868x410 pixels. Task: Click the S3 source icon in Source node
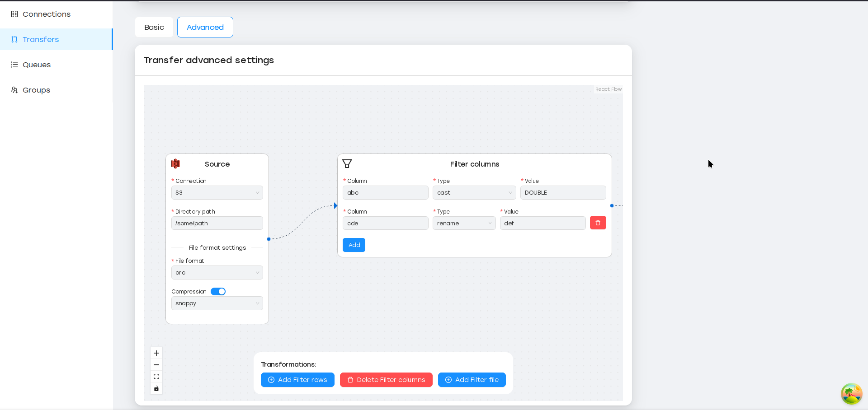coord(176,164)
